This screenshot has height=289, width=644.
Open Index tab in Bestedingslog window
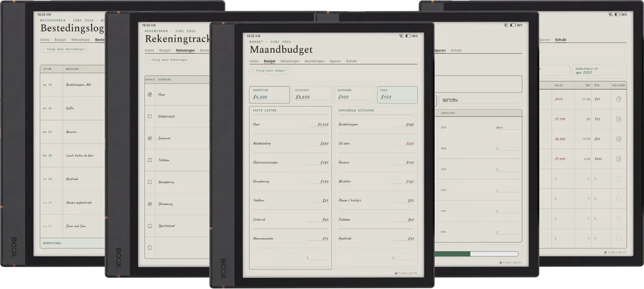pos(45,39)
